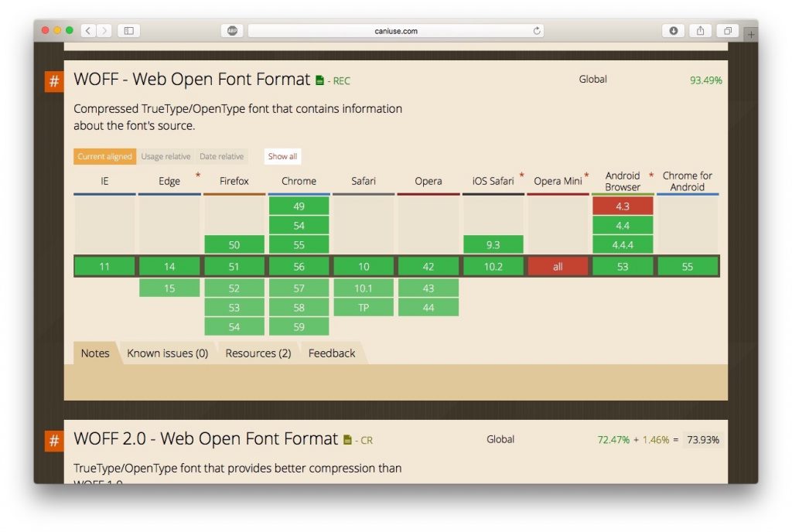Go back with Safari's back arrow
The height and width of the screenshot is (532, 792).
[88, 31]
